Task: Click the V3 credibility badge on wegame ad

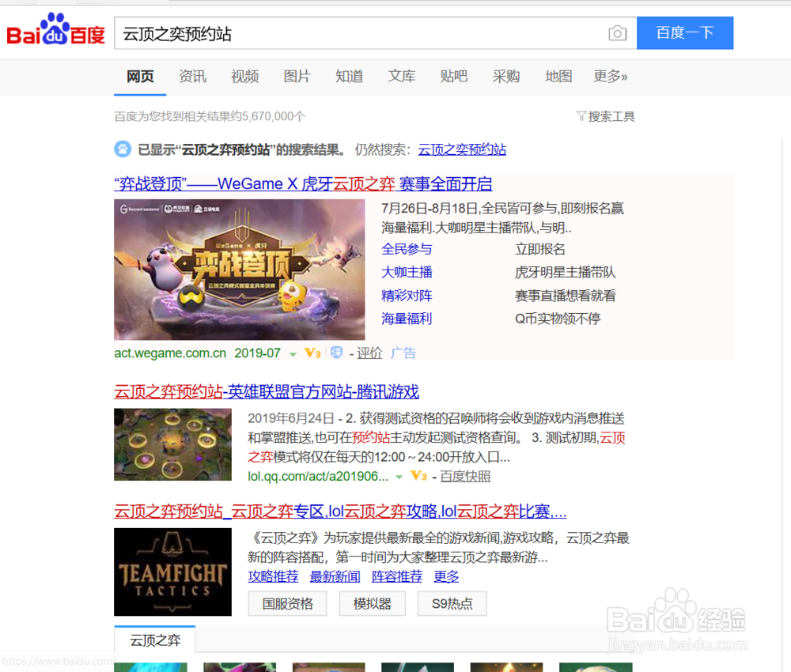Action: (x=312, y=353)
